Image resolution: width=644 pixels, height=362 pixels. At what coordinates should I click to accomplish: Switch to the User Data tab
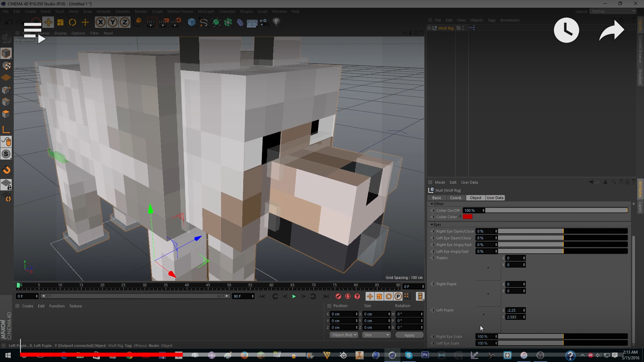(x=495, y=198)
